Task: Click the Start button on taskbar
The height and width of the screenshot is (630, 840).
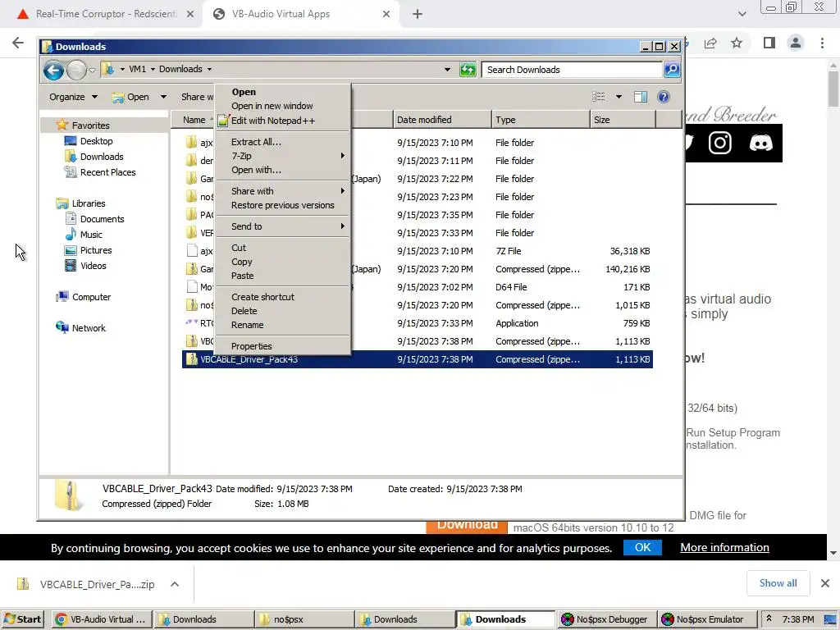Action: pos(22,619)
